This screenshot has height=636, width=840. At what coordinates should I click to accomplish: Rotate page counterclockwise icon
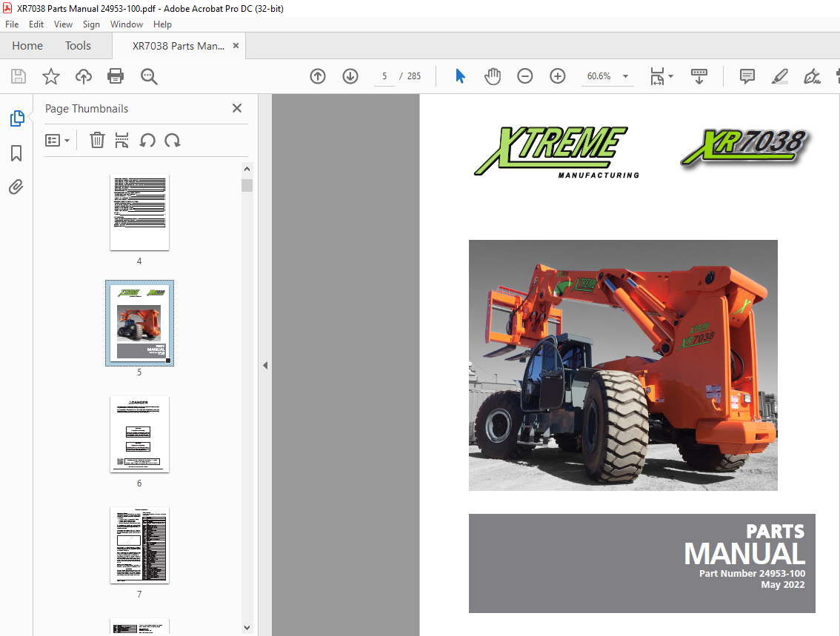tap(147, 140)
